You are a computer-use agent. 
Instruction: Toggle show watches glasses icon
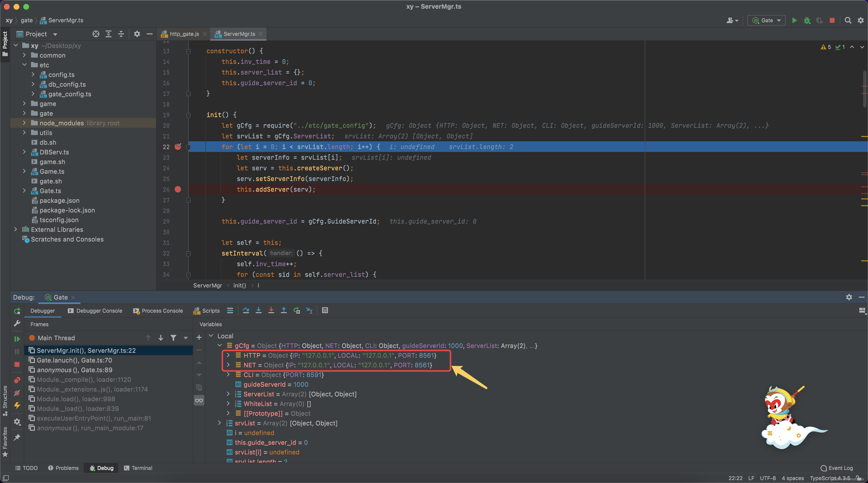point(199,400)
